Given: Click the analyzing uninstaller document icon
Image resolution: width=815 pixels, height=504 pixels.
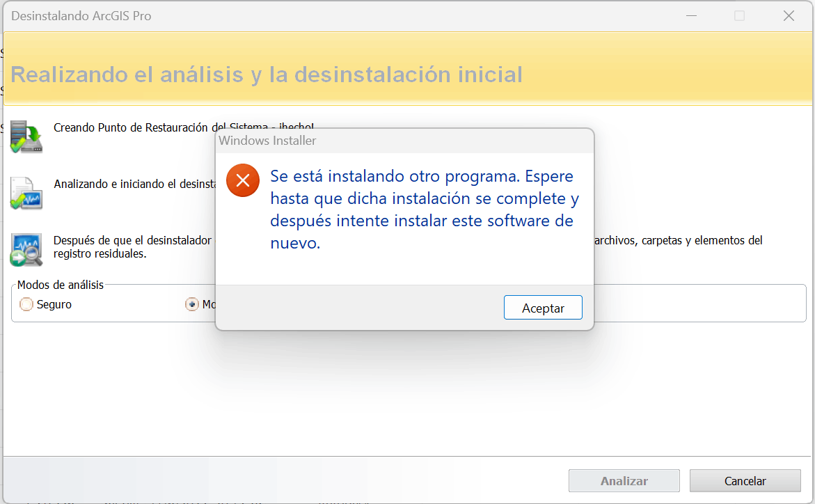Looking at the screenshot, I should coord(26,193).
